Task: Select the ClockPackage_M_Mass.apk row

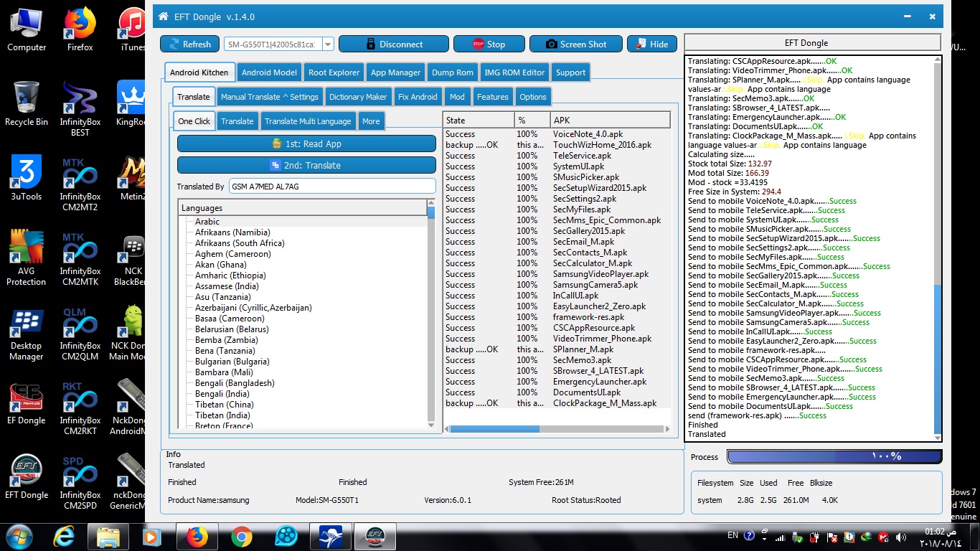Action: click(x=557, y=403)
